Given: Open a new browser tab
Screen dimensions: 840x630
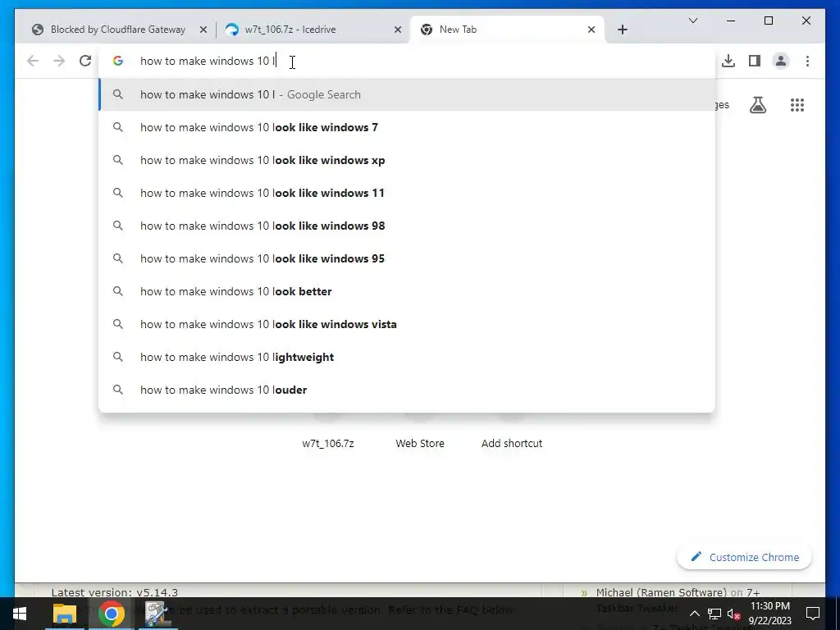Looking at the screenshot, I should point(622,30).
